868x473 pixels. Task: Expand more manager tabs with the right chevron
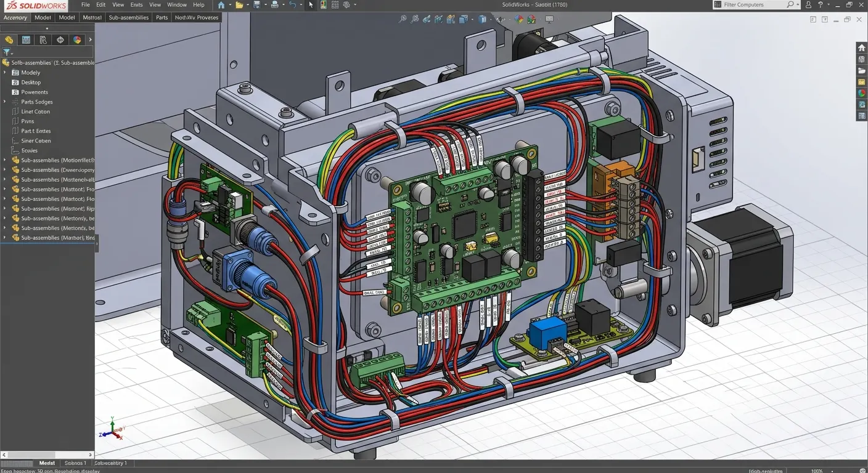pos(90,39)
